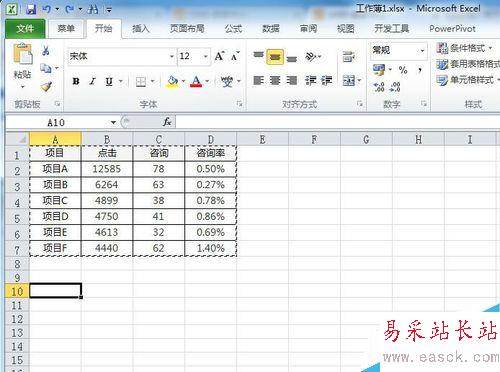Select cell containing 12585

coord(107,169)
